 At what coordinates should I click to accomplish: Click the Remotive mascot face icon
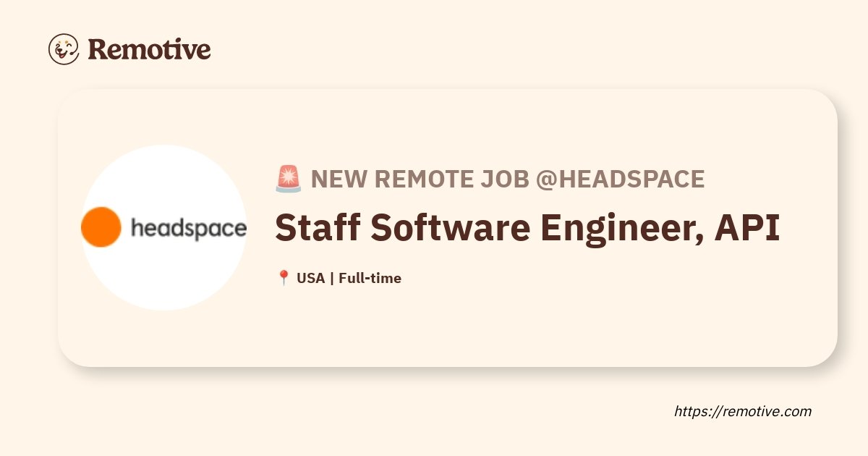tap(64, 49)
